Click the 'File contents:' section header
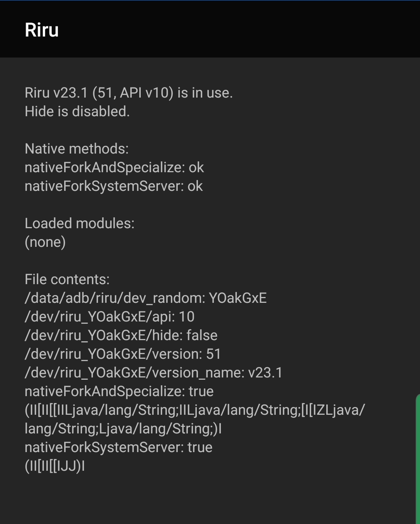Image resolution: width=420 pixels, height=524 pixels. [x=67, y=279]
